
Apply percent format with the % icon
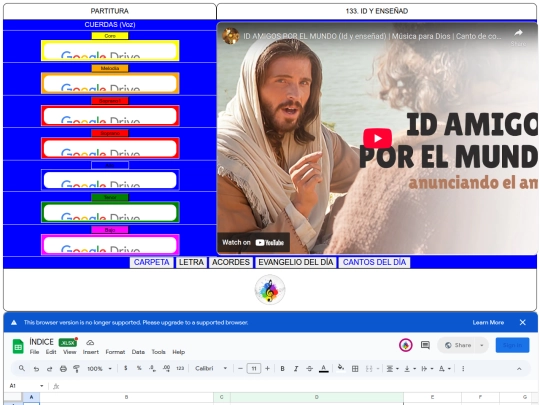139,368
